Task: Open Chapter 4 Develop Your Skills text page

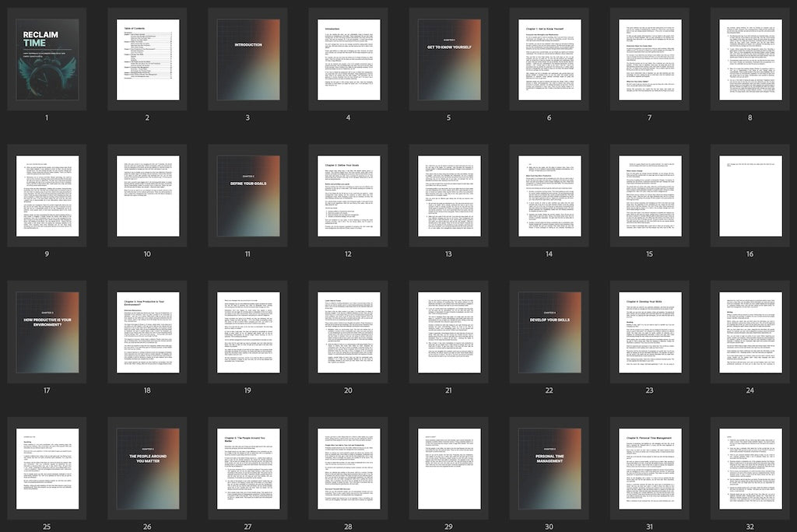Action: coord(649,332)
